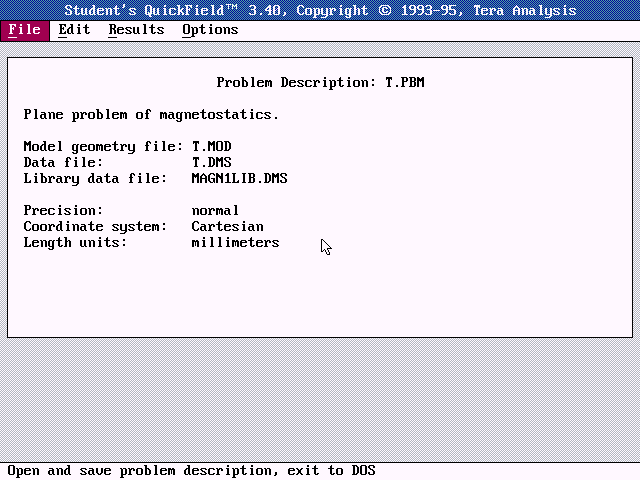
Task: Select the 'Cartesian' coordinate system value
Action: tap(228, 227)
